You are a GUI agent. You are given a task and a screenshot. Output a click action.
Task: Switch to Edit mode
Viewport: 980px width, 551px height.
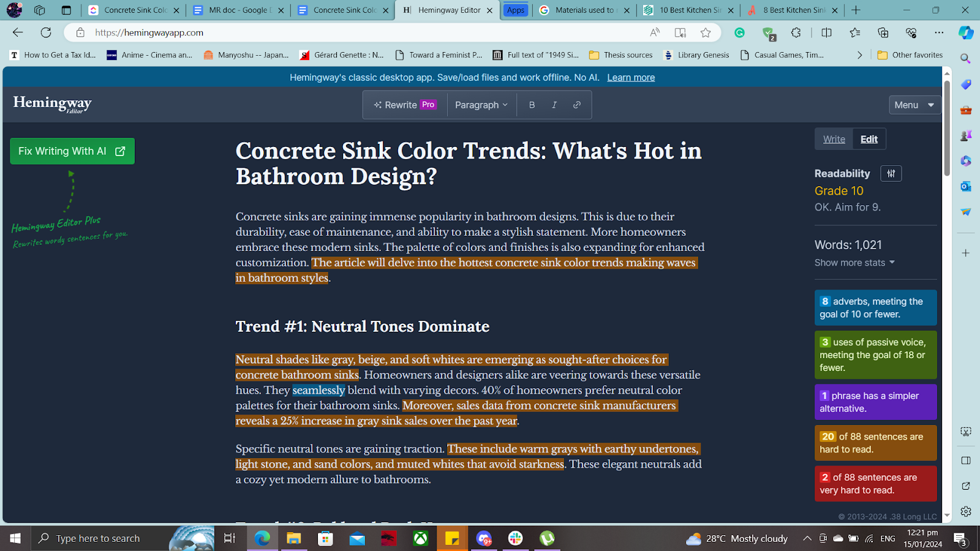[x=869, y=139]
